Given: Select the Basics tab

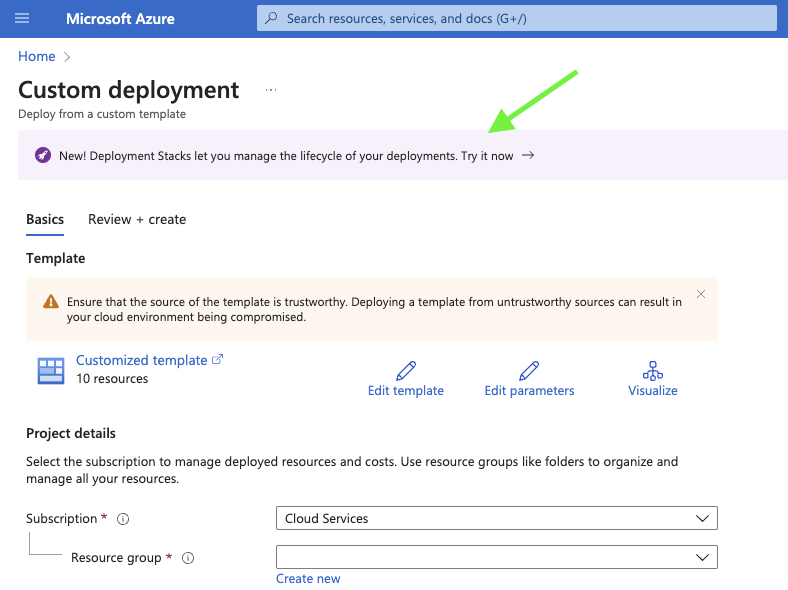Looking at the screenshot, I should pyautogui.click(x=45, y=220).
